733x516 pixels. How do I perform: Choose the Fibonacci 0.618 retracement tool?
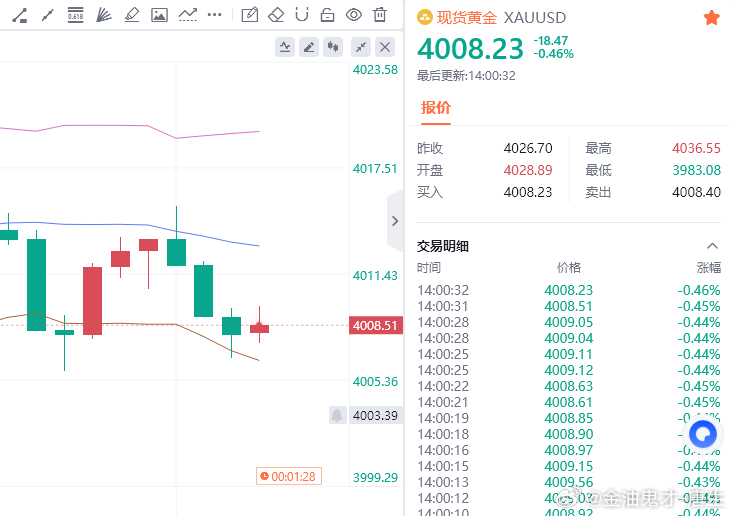75,15
